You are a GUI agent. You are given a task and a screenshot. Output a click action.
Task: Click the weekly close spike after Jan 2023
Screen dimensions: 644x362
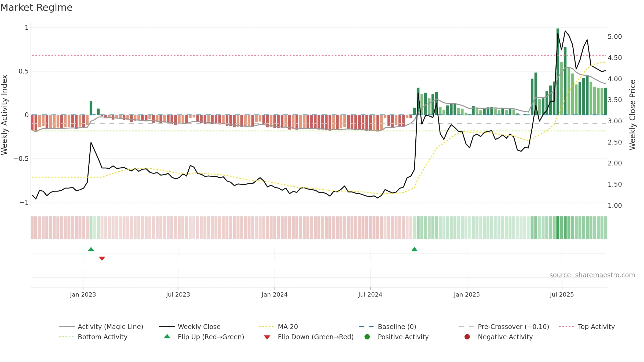91,143
